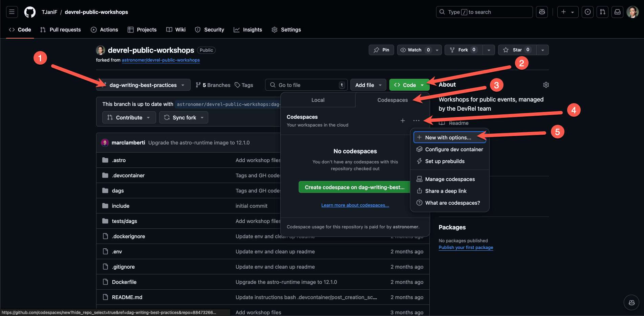
Task: Expand the Watch notifications dropdown
Action: click(x=420, y=50)
